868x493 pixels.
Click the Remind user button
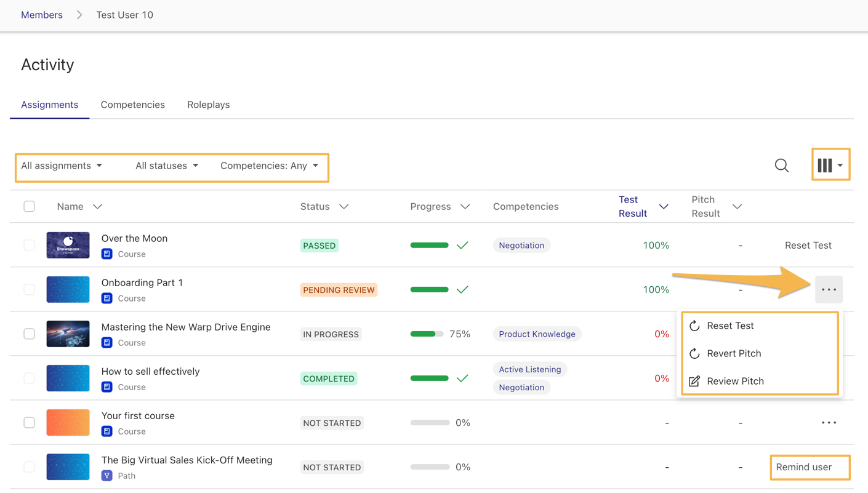pos(803,467)
